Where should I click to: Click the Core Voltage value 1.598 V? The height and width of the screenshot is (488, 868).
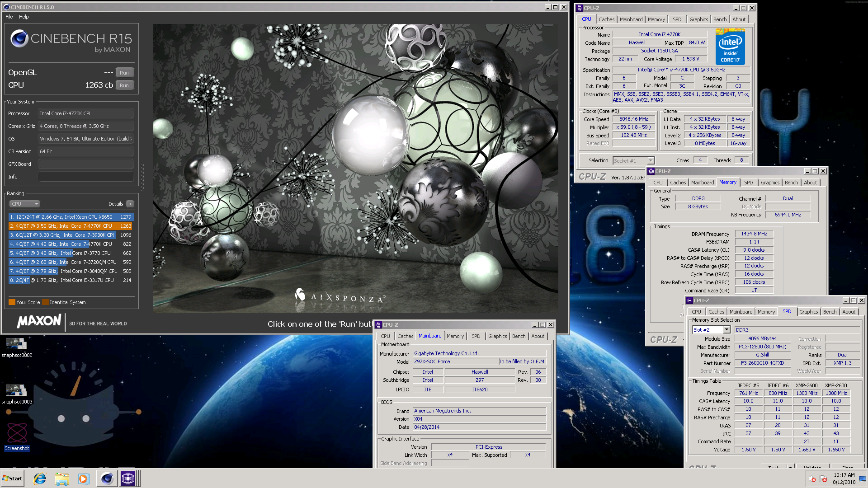[691, 59]
